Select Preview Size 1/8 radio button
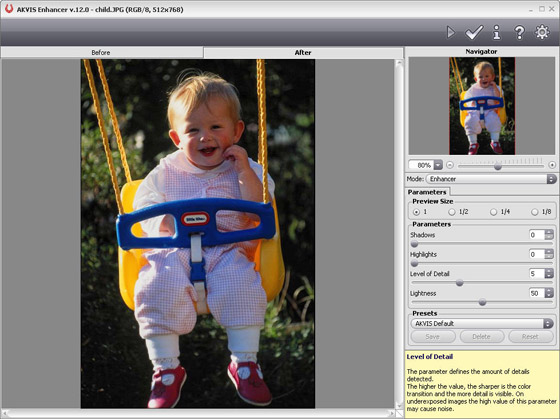 pos(534,212)
